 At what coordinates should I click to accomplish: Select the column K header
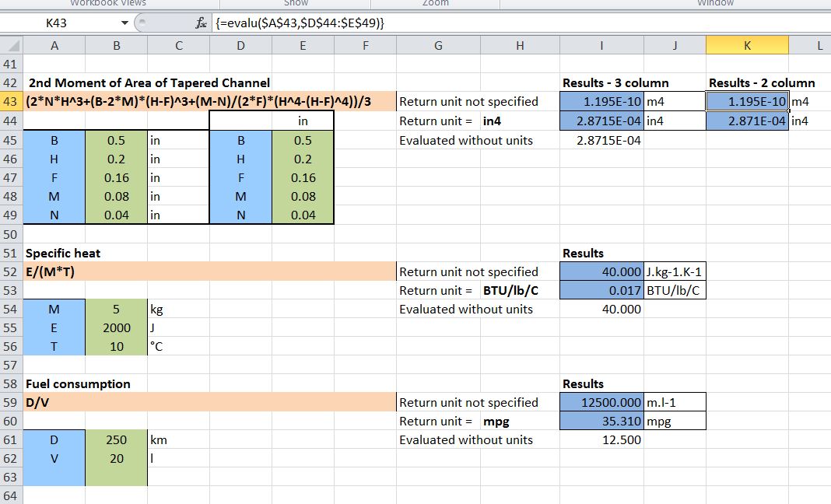click(747, 46)
